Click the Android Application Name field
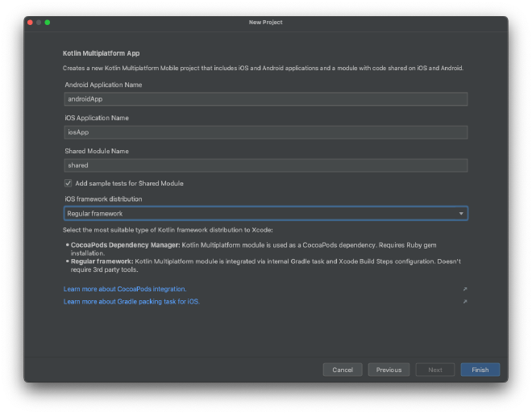 (266, 98)
